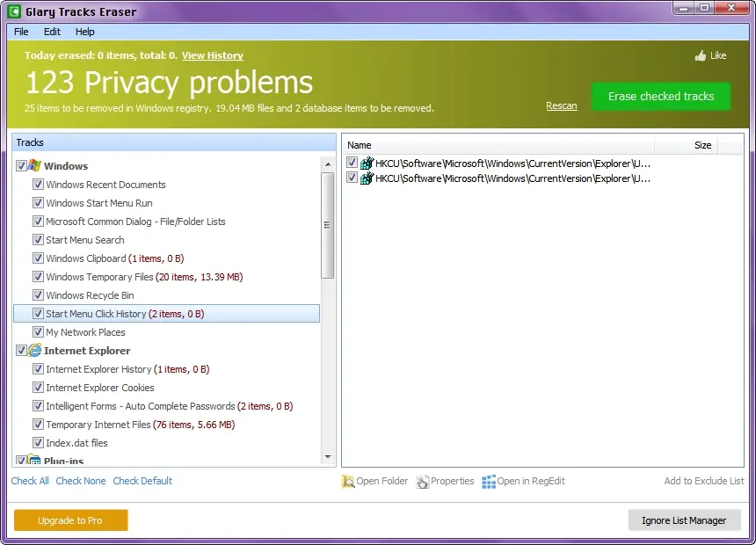Uncheck the Windows category checkbox

[x=21, y=165]
